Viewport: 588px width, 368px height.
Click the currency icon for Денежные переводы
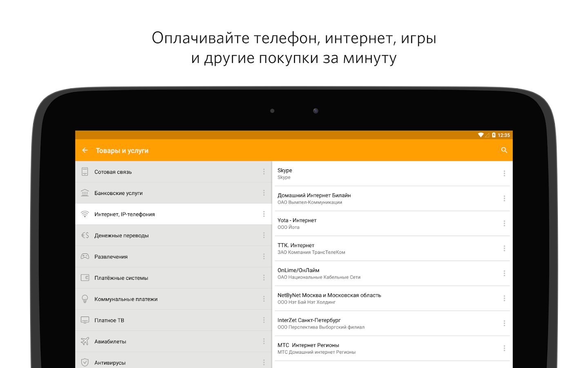click(85, 235)
